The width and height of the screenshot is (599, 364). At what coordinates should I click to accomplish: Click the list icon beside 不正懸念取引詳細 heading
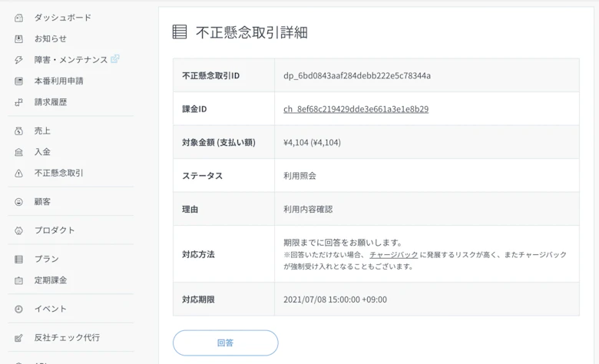180,32
